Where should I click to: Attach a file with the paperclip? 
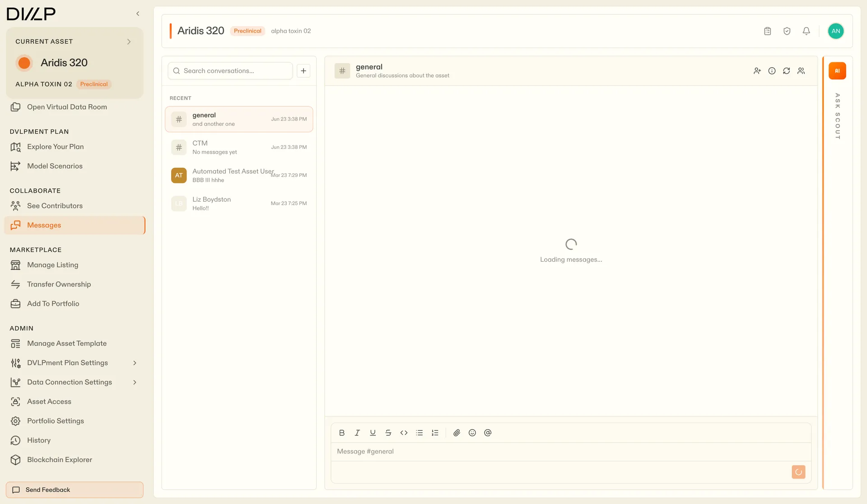tap(457, 433)
